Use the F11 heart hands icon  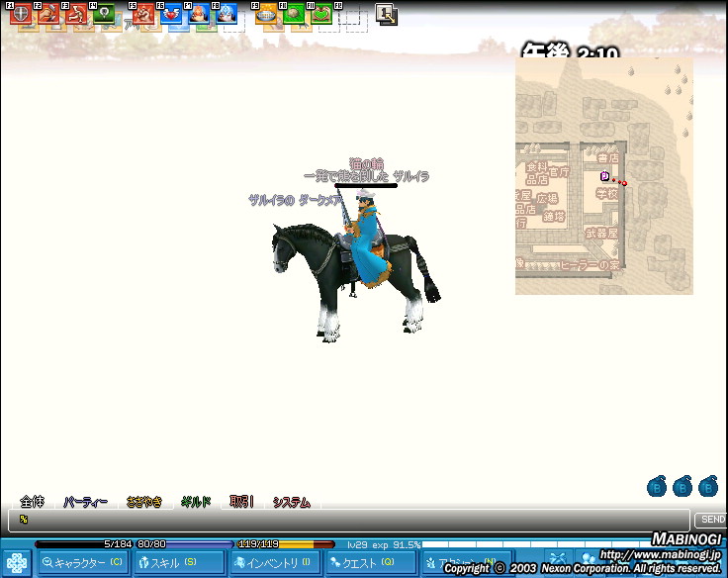click(321, 14)
